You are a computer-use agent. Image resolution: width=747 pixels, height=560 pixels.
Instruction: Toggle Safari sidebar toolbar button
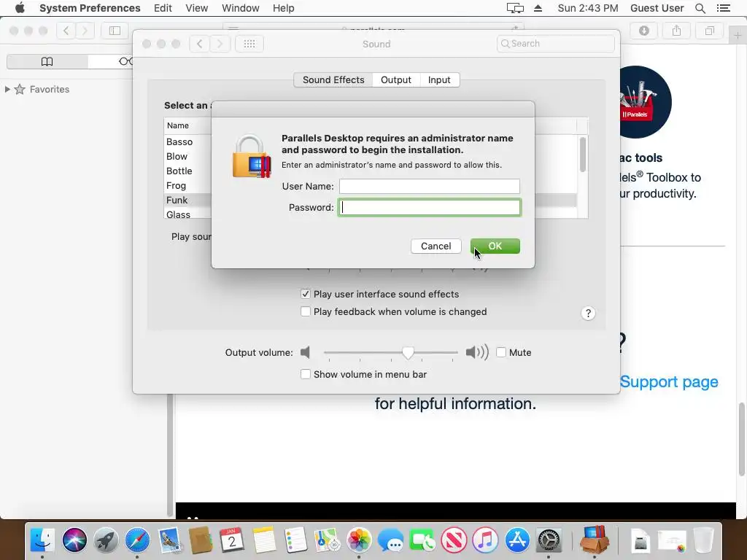coord(115,31)
